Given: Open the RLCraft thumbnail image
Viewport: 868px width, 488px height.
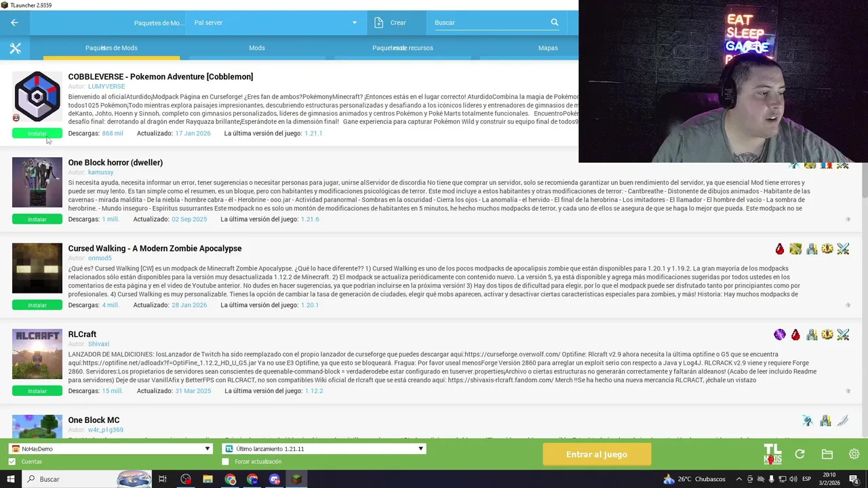Looking at the screenshot, I should click(x=37, y=354).
